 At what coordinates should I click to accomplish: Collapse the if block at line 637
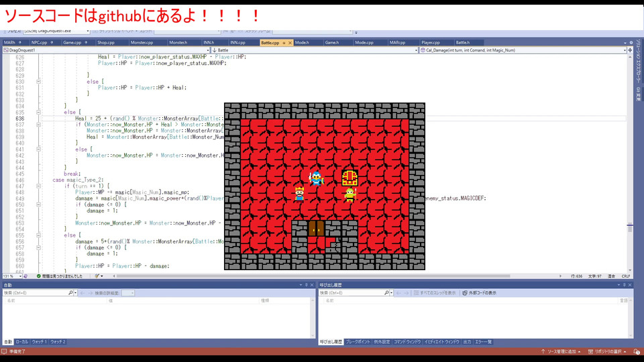coord(39,125)
